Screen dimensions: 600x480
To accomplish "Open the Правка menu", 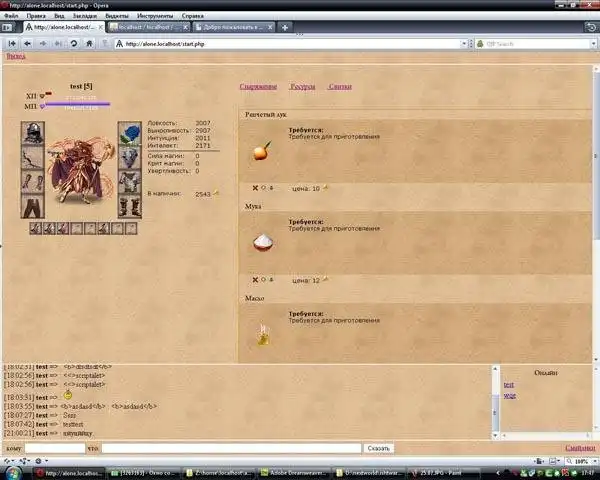I will tap(36, 16).
